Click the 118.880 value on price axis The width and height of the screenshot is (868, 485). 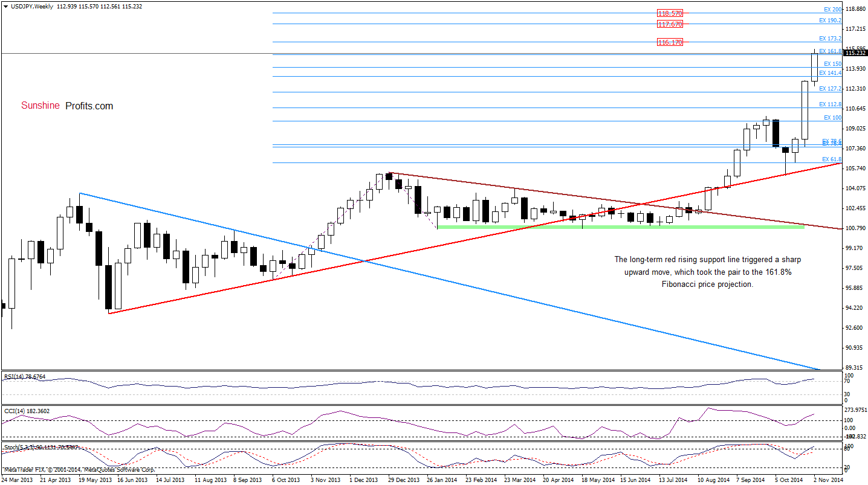pyautogui.click(x=855, y=9)
